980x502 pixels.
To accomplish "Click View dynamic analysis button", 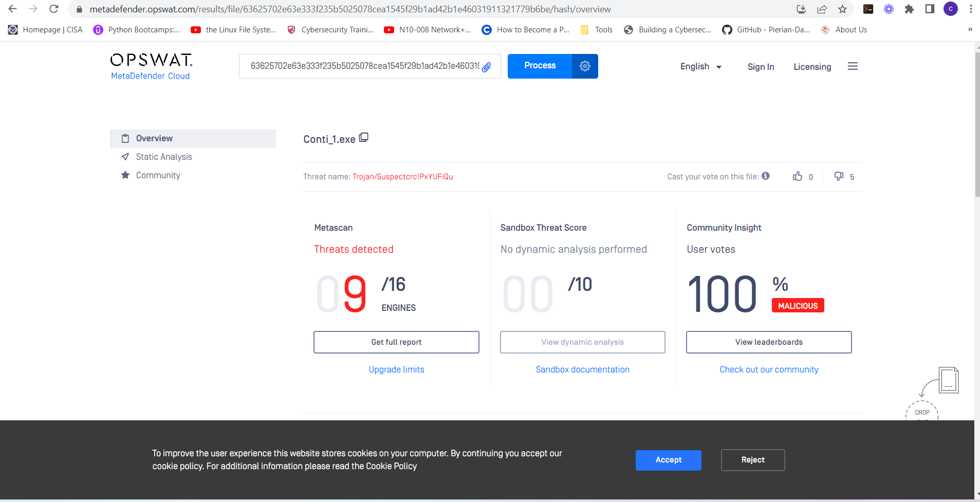I will [582, 342].
